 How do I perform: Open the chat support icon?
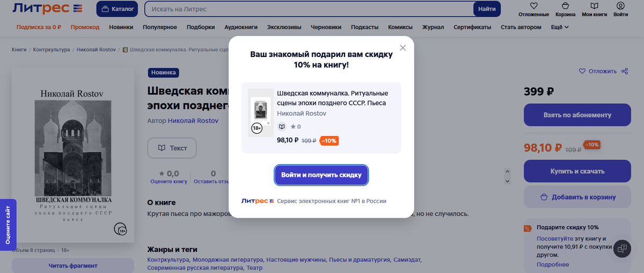(623, 248)
